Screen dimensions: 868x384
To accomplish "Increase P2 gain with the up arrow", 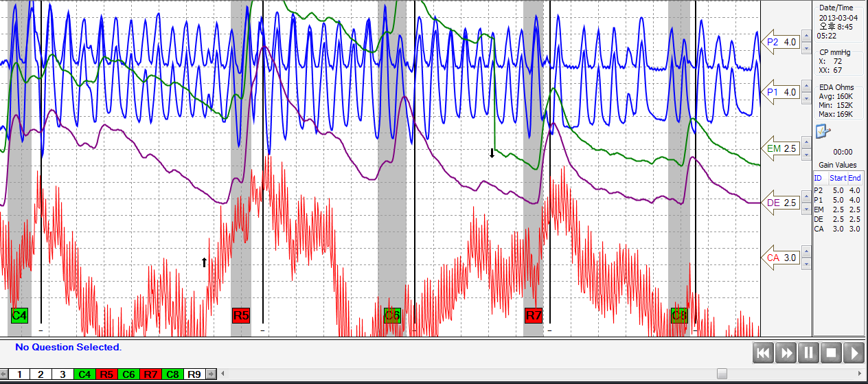I will [x=806, y=37].
